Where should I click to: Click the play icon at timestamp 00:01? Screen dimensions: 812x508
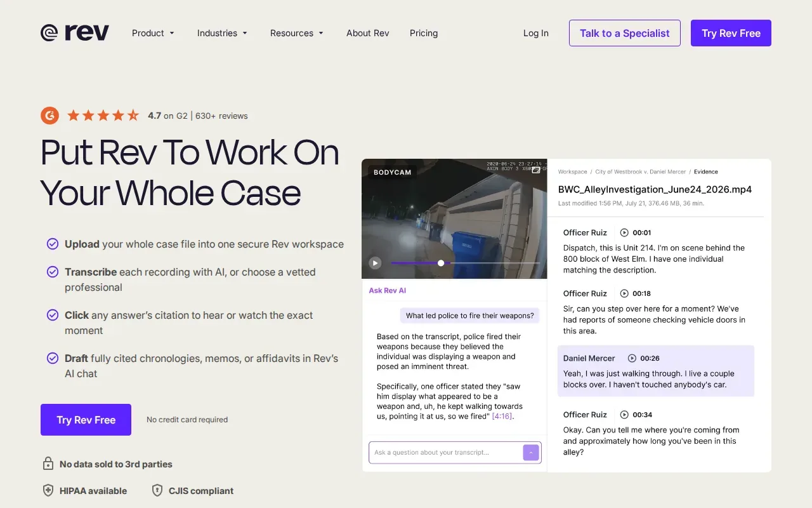click(x=624, y=232)
